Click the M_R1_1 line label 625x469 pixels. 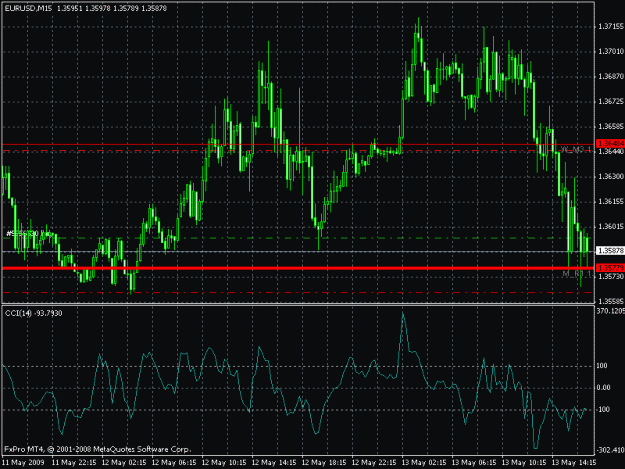577,273
